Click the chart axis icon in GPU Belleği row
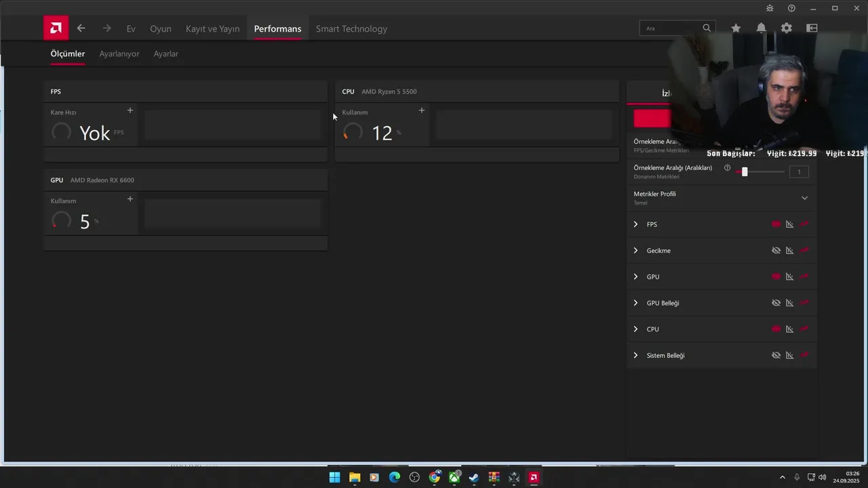 point(790,303)
